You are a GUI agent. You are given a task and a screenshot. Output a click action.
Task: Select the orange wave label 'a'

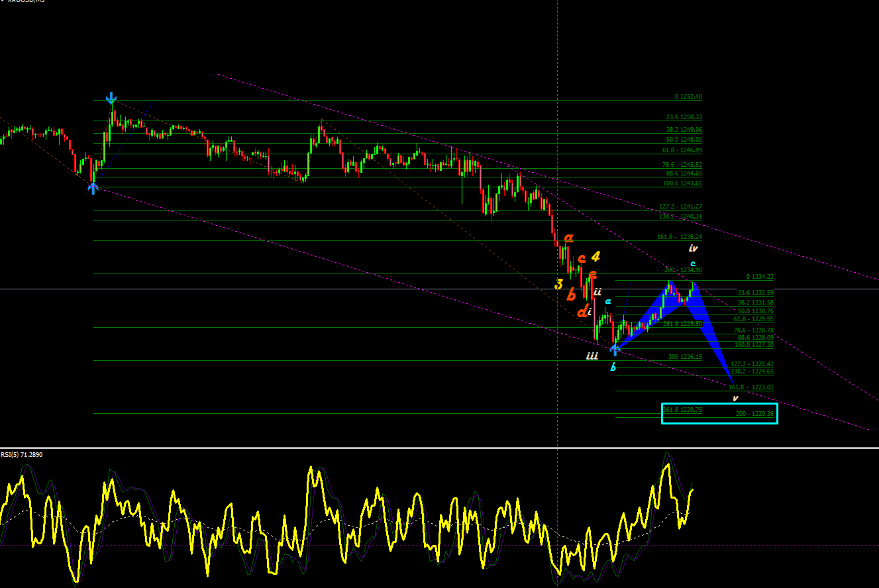pos(568,238)
